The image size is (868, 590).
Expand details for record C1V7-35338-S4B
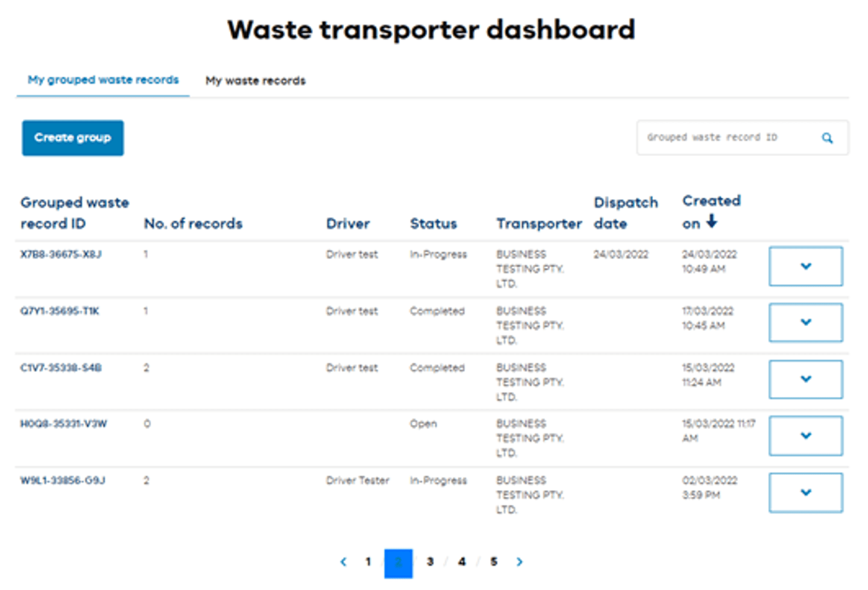tap(805, 379)
